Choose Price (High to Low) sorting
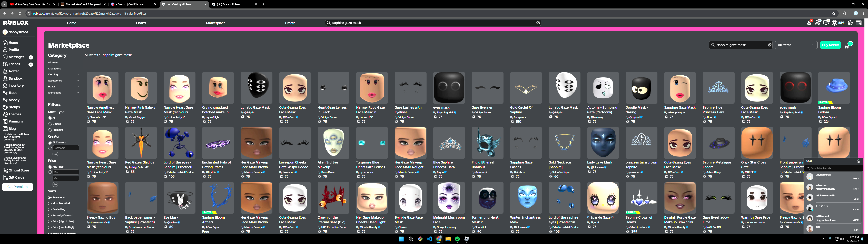Viewport: 868px width, 244px height. coord(50,221)
